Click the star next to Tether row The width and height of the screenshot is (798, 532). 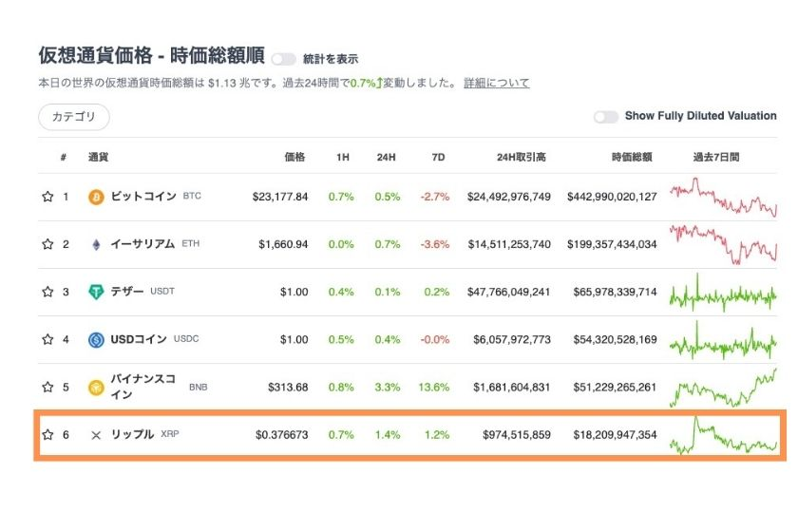coord(47,292)
